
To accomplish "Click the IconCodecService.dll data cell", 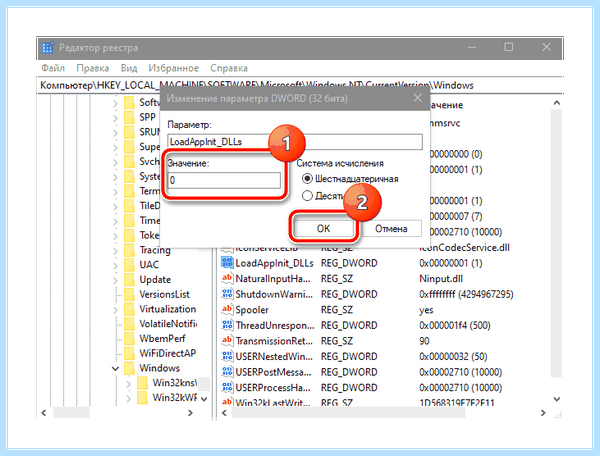I will point(465,248).
